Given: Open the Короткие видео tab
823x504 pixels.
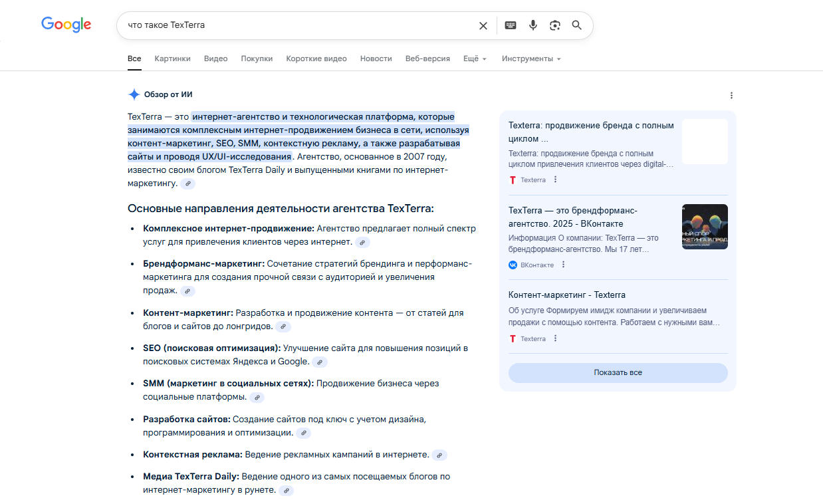Looking at the screenshot, I should pyautogui.click(x=316, y=59).
